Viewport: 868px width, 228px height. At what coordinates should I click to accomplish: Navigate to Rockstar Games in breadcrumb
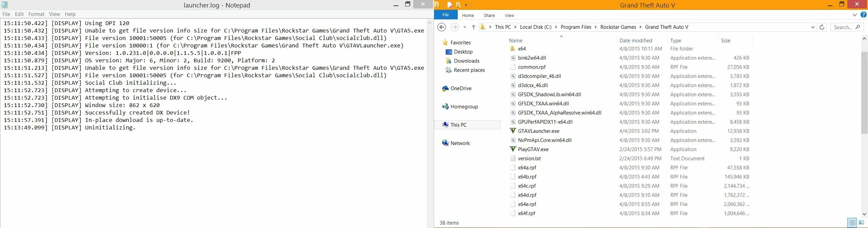618,27
